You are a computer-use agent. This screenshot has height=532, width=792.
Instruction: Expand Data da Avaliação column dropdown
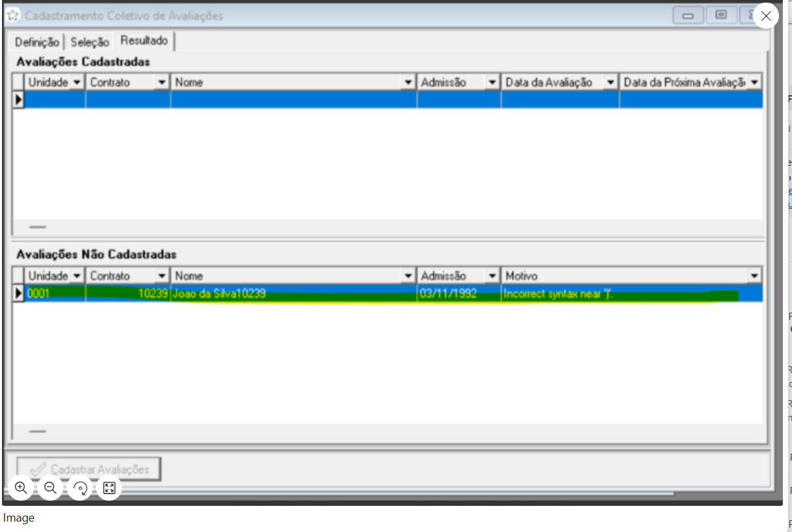point(610,82)
